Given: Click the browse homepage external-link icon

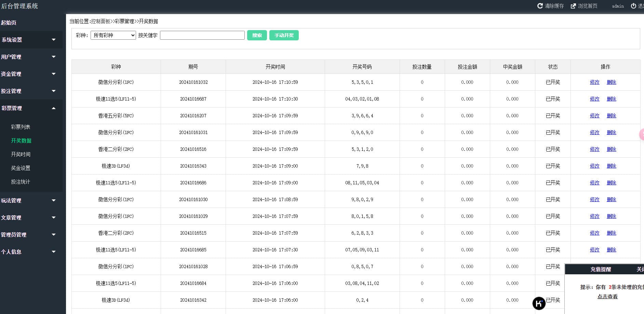Looking at the screenshot, I should (573, 6).
